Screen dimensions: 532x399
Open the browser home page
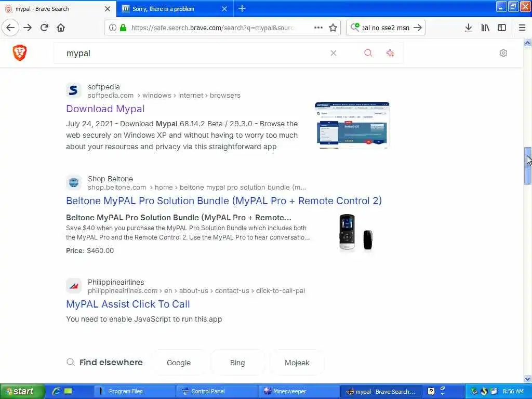[x=61, y=28]
